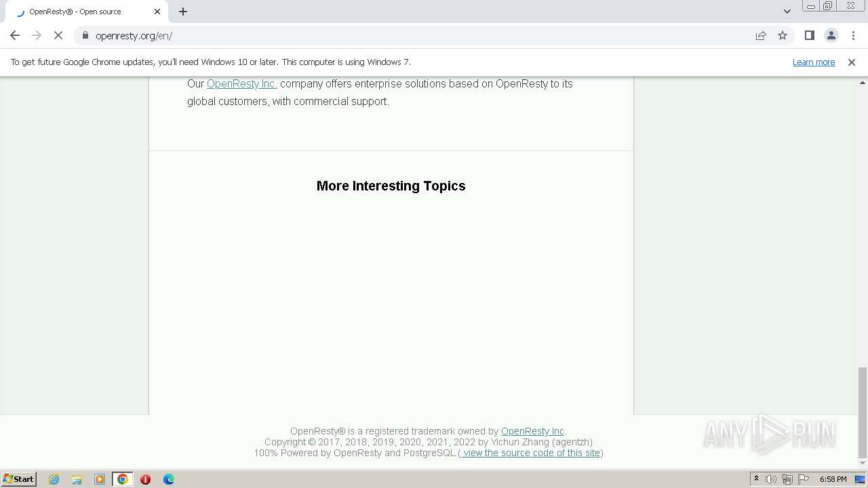Image resolution: width=868 pixels, height=488 pixels.
Task: Open the network tray icon
Action: click(787, 479)
